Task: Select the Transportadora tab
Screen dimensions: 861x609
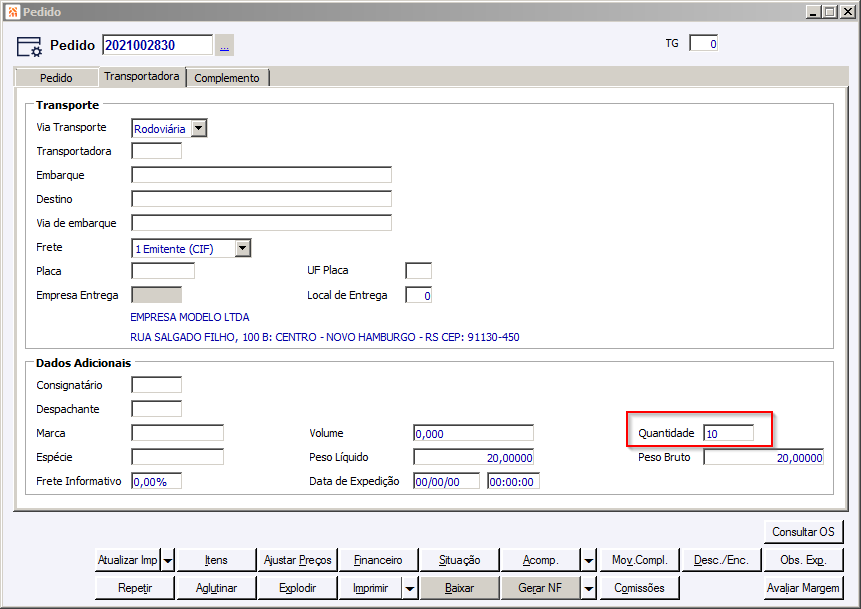Action: pos(142,76)
